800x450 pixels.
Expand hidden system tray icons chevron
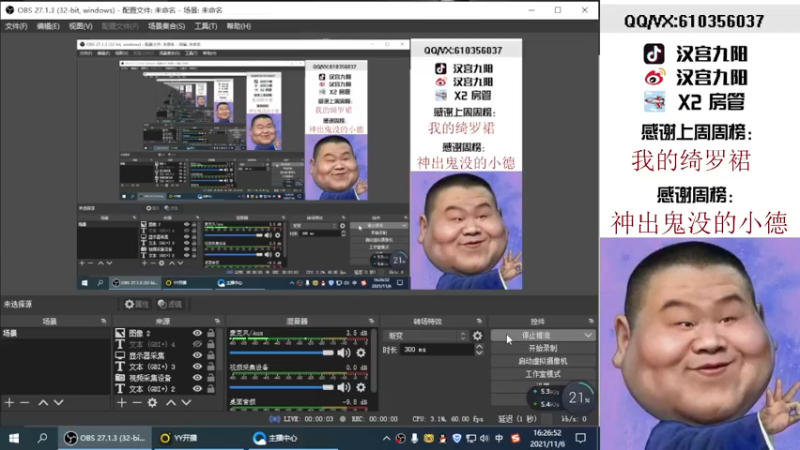pyautogui.click(x=386, y=438)
